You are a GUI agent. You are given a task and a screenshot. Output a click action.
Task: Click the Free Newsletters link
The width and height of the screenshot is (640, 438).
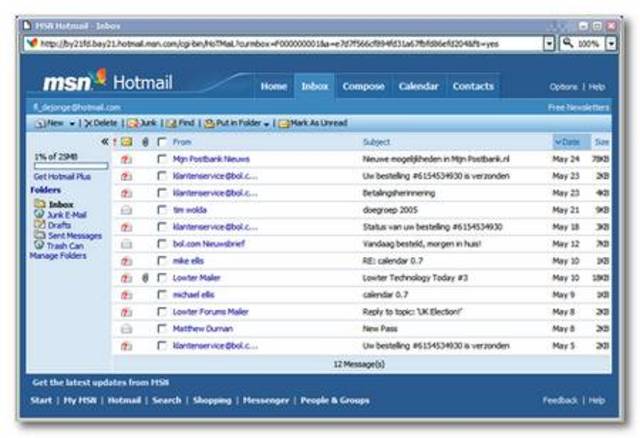pos(578,107)
